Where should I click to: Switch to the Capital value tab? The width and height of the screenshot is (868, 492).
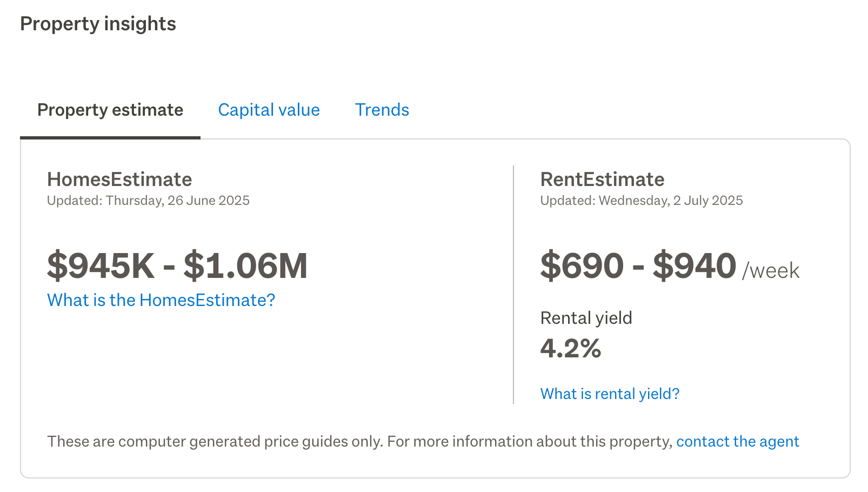coord(269,110)
